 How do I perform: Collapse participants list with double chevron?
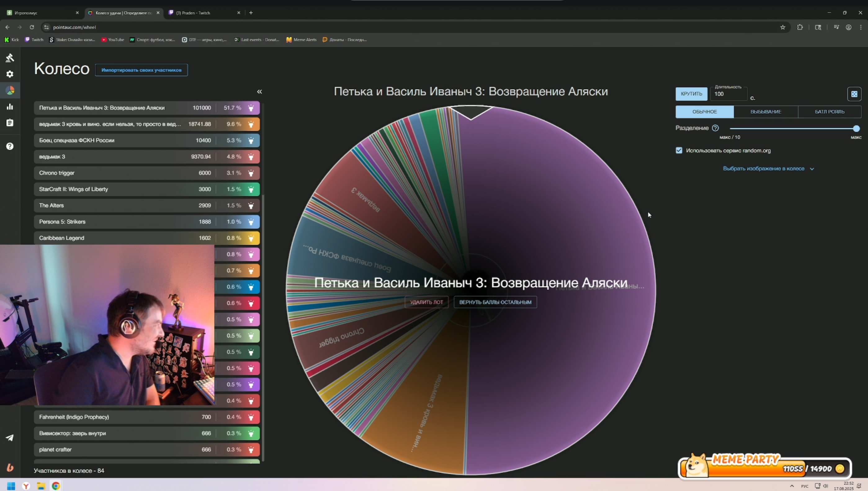tap(259, 92)
